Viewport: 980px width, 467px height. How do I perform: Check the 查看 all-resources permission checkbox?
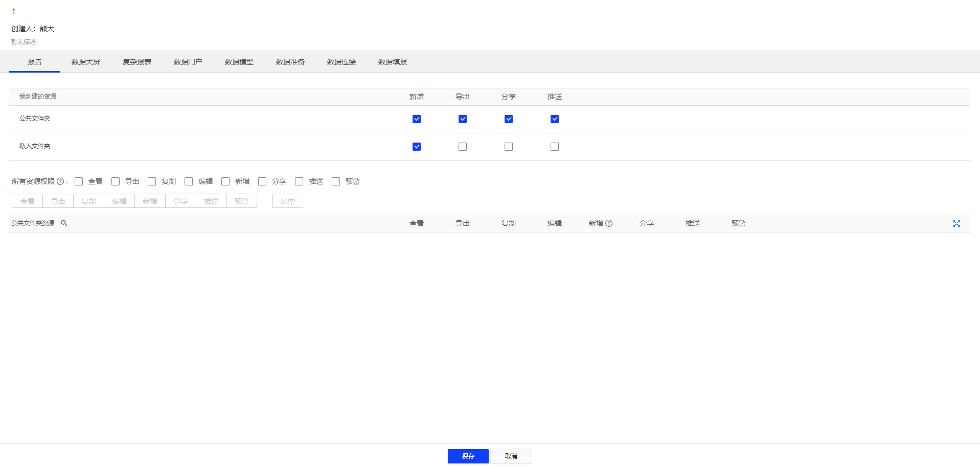79,181
